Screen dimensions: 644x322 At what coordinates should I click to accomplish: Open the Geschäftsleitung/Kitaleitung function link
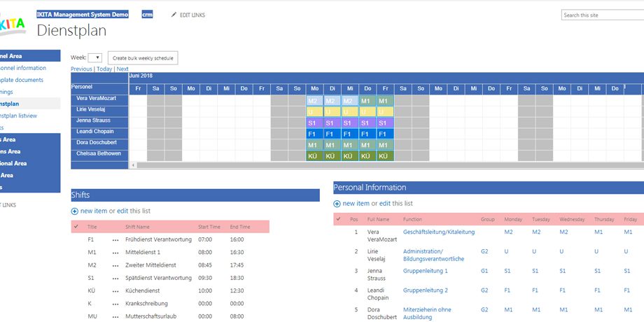click(439, 232)
